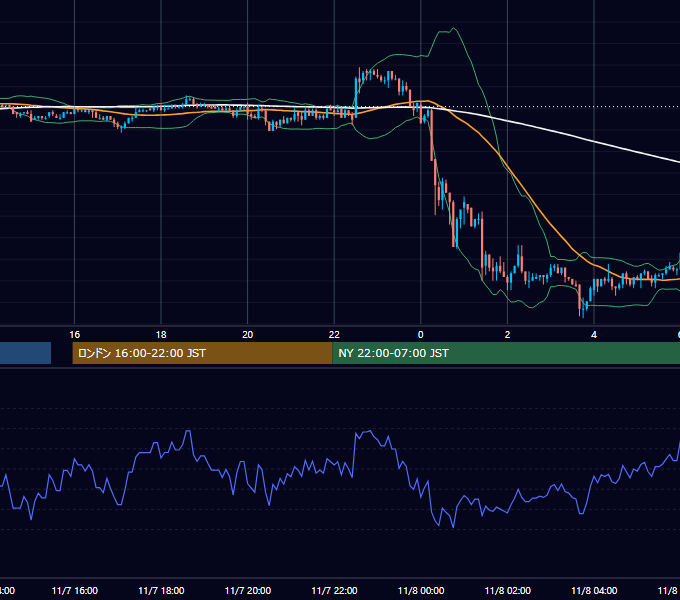Click the 0 hour label on price chart axis

tap(420, 335)
